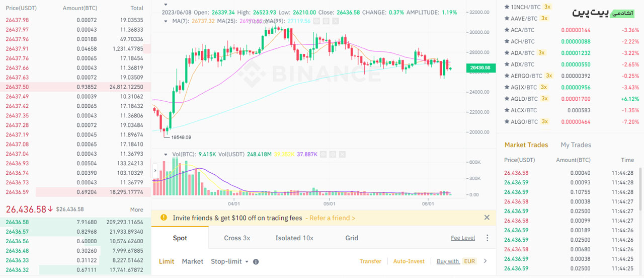Click the Price(USDT) order book header
644x278 pixels.
coord(21,9)
